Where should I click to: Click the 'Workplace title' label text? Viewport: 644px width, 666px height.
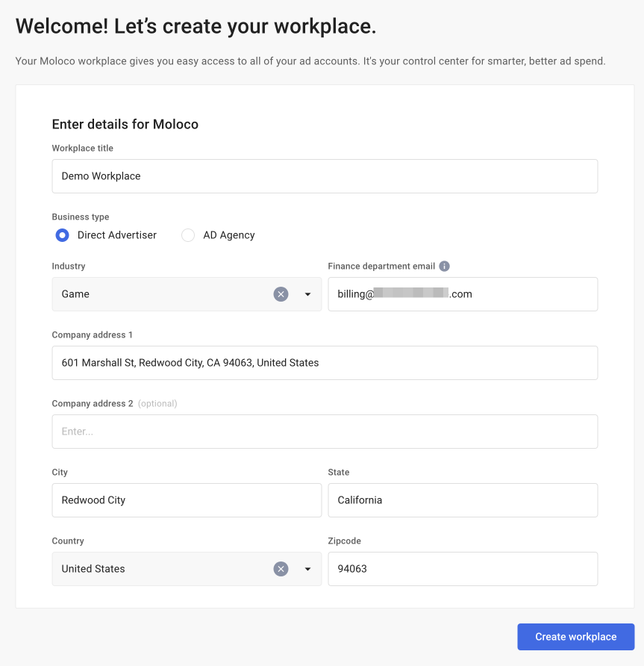(x=82, y=149)
